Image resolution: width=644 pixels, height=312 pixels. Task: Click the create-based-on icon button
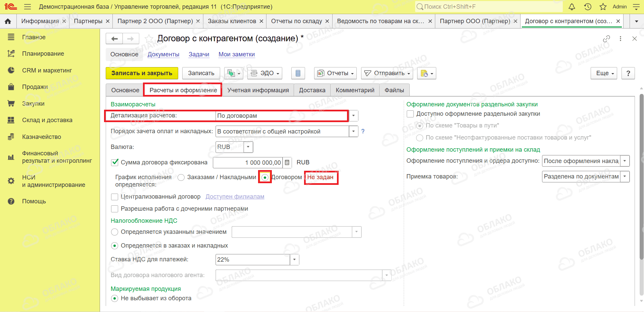click(x=234, y=73)
